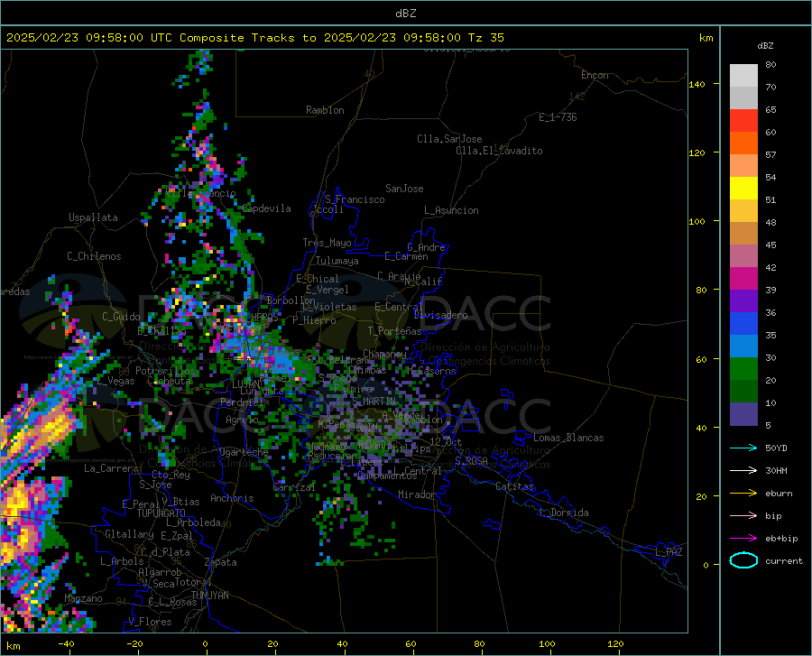Click the 'Encon' map label
Image resolution: width=812 pixels, height=656 pixels.
coord(595,75)
